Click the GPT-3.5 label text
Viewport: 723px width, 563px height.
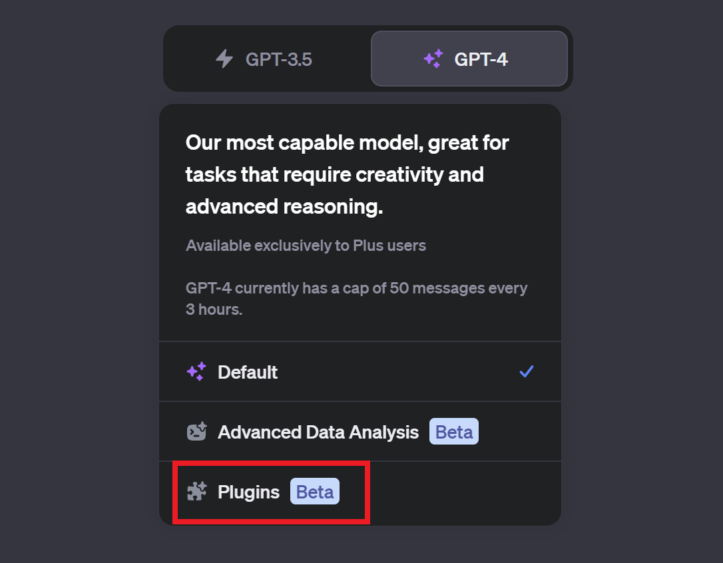(x=279, y=59)
